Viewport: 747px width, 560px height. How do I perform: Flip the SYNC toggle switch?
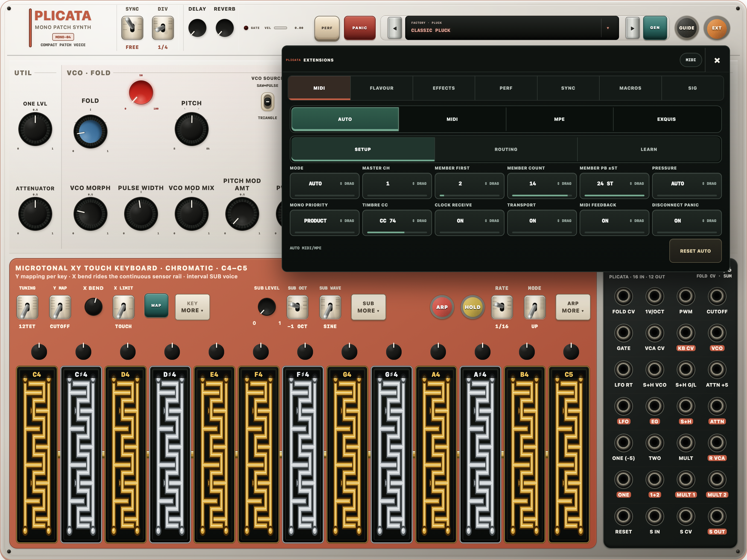tap(132, 28)
